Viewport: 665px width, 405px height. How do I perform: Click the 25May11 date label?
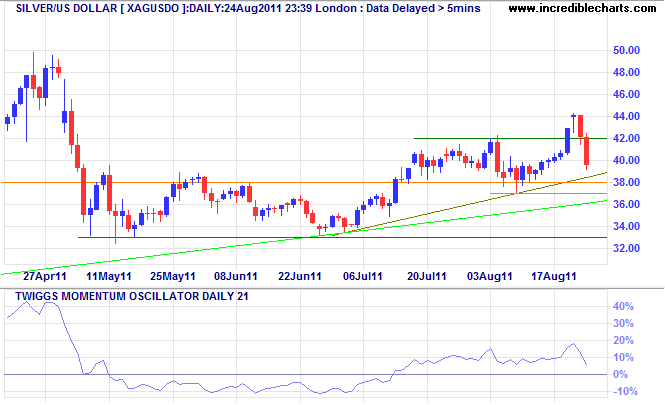[x=173, y=277]
